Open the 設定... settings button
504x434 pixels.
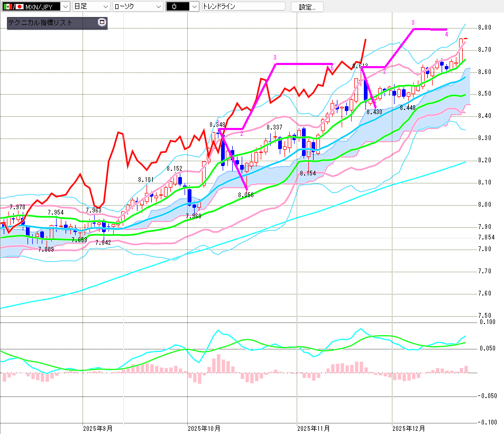tap(310, 7)
